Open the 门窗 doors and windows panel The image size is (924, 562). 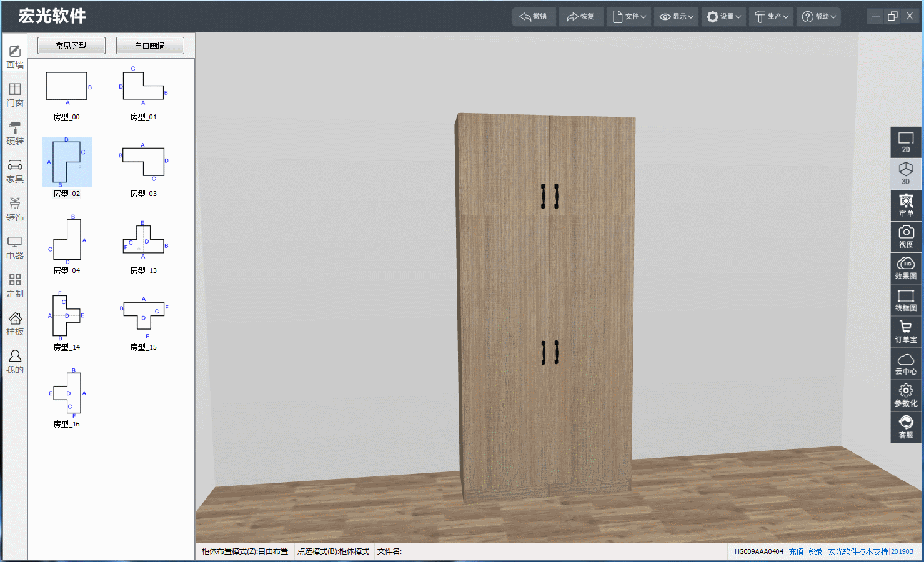click(x=15, y=95)
